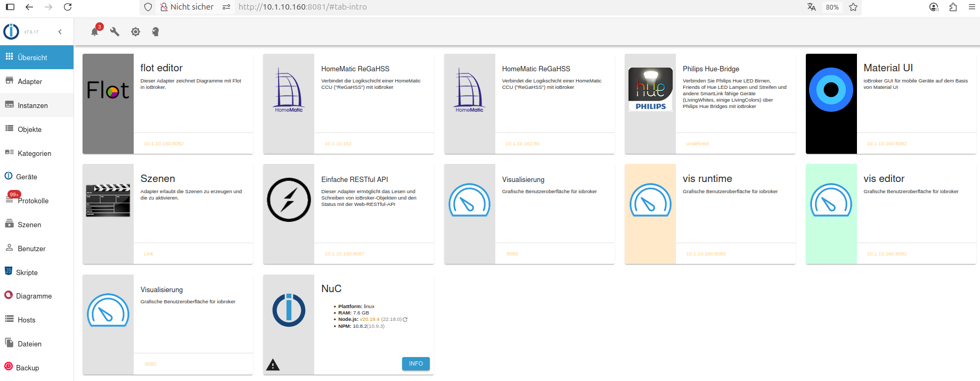Open Kategorien in the sidebar
This screenshot has height=381, width=980.
37,153
